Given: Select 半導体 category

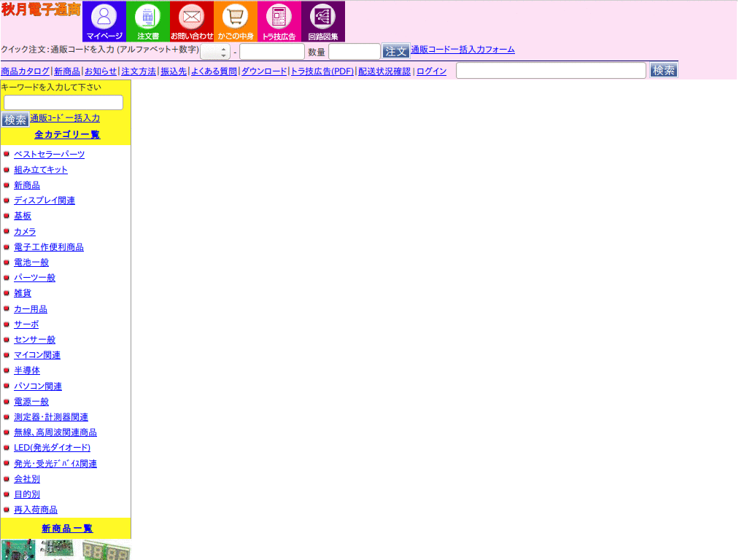Looking at the screenshot, I should point(27,370).
